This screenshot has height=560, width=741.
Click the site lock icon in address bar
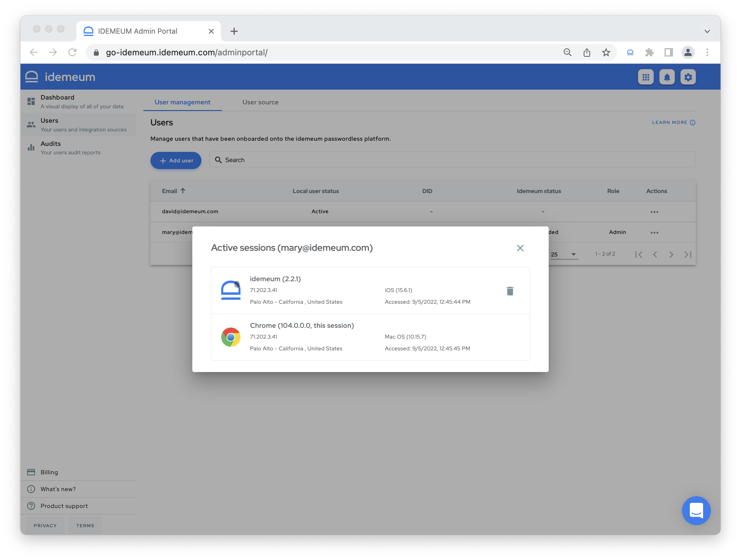point(96,53)
